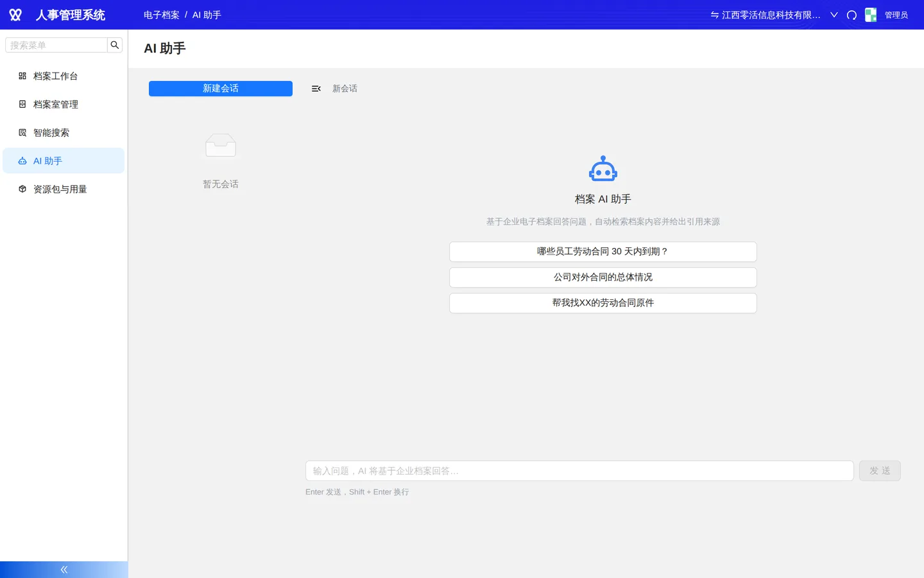The width and height of the screenshot is (924, 578).
Task: Collapse sidebar with double-chevron icon
Action: (64, 570)
